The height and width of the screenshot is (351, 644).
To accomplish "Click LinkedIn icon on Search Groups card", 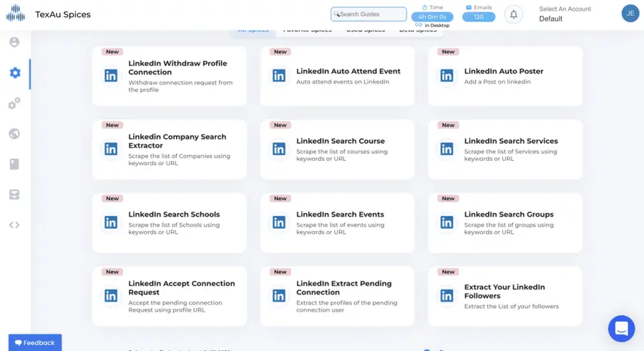I will [x=447, y=222].
